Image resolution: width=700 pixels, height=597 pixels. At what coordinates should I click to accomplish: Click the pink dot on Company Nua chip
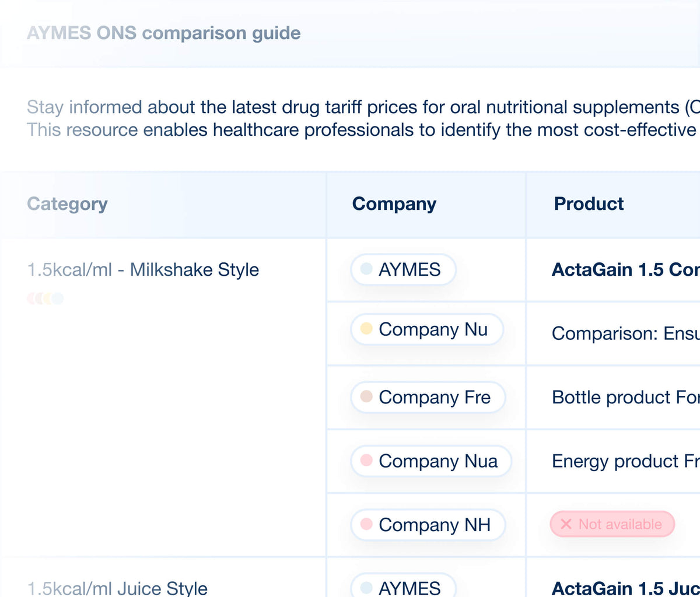click(366, 460)
